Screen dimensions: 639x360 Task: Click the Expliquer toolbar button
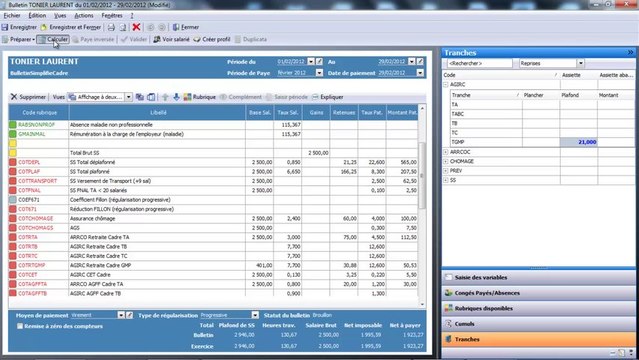click(x=328, y=97)
